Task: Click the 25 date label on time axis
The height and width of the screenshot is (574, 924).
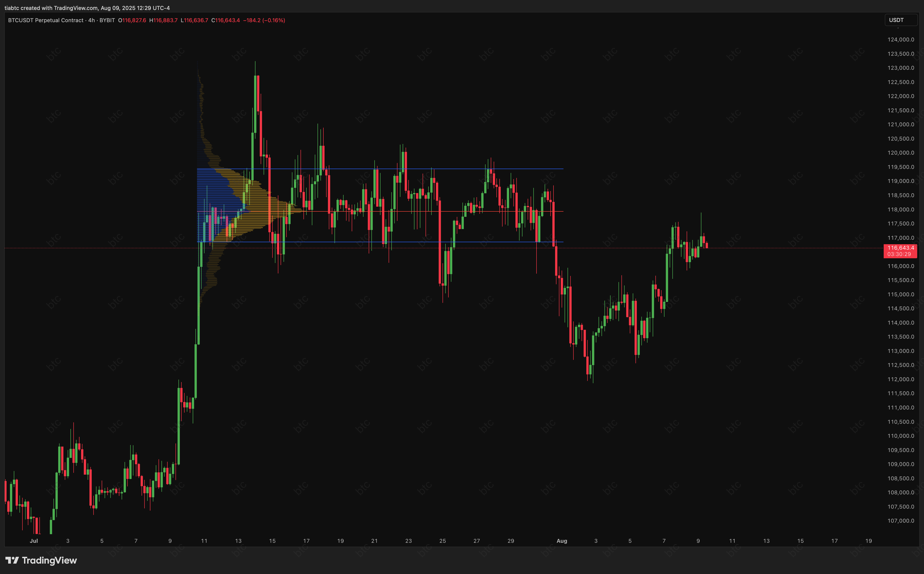Action: click(443, 541)
